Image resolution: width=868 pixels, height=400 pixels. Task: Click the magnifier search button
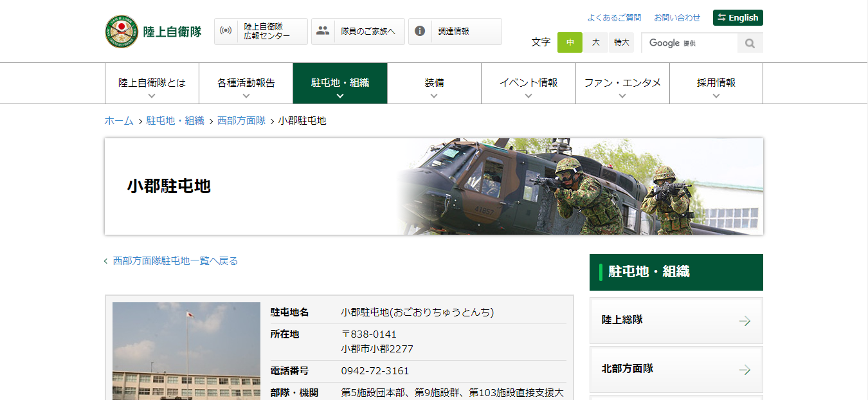point(750,43)
